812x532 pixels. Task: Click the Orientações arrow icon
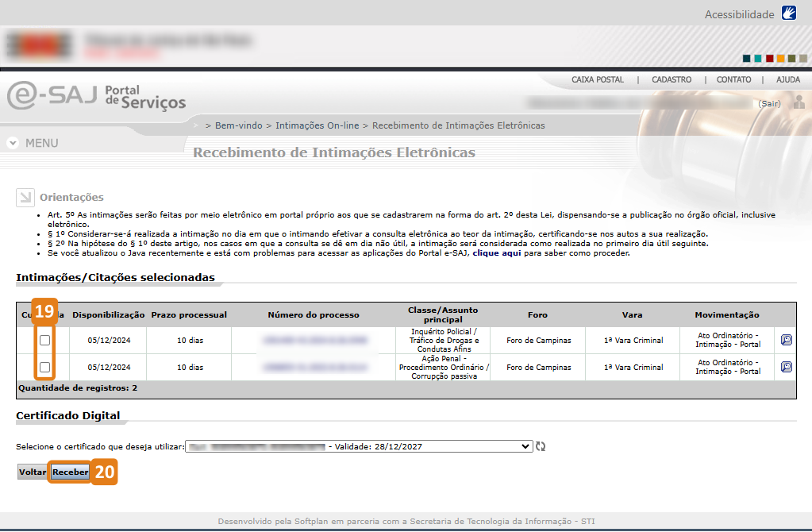tap(25, 197)
